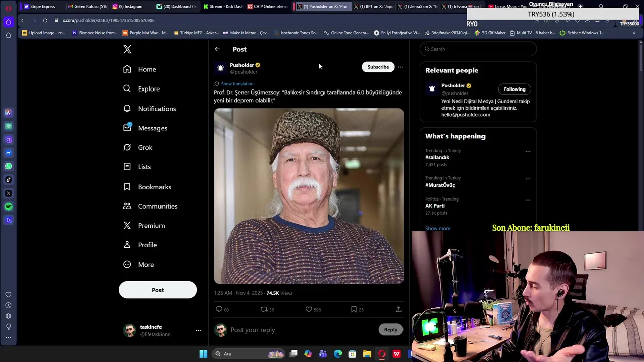Open options dots for #MuratÖvüç trend
This screenshot has width=644, height=362.
tap(528, 179)
